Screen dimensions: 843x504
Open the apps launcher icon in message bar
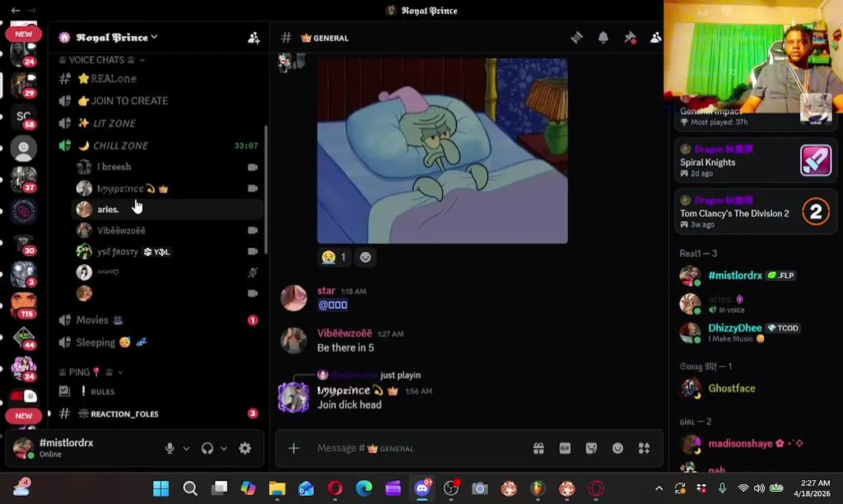[x=644, y=448]
